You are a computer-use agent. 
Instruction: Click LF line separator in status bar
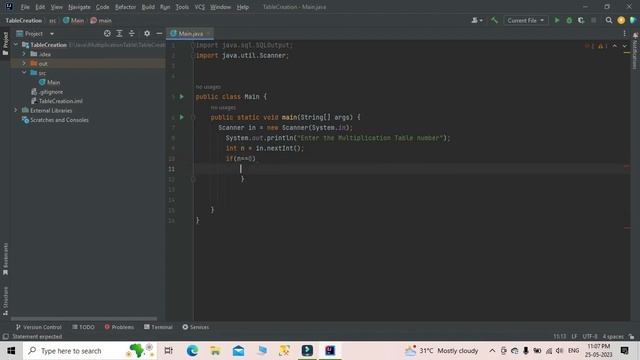pos(574,336)
